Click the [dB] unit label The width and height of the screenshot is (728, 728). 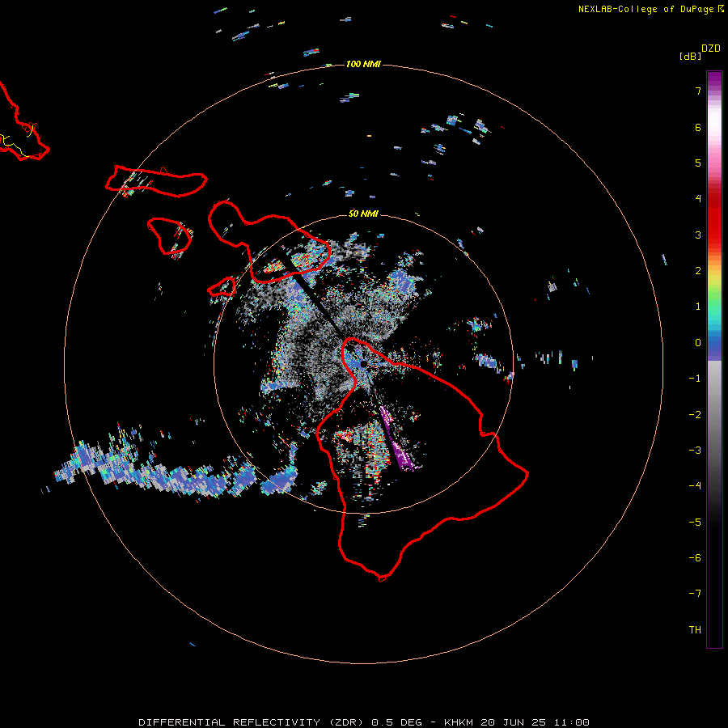(x=690, y=56)
